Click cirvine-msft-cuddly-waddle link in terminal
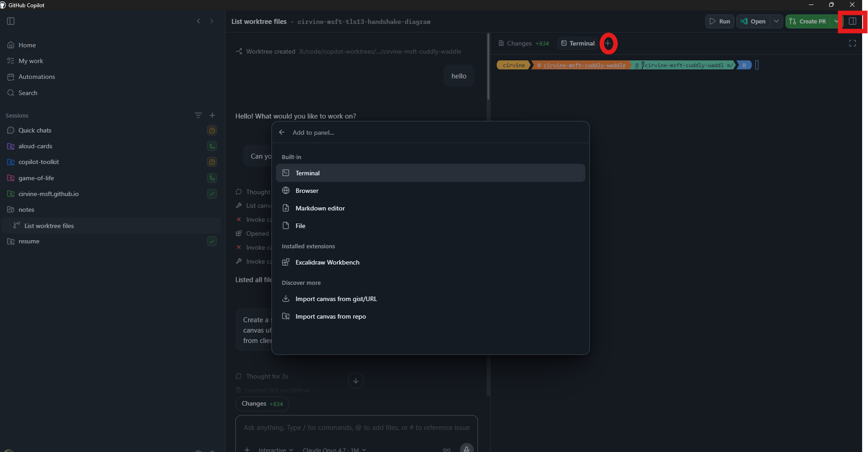Viewport: 868px width, 452px height. [584, 65]
